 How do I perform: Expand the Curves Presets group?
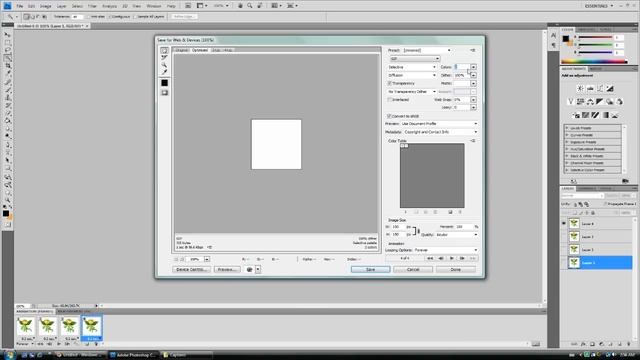pyautogui.click(x=567, y=135)
